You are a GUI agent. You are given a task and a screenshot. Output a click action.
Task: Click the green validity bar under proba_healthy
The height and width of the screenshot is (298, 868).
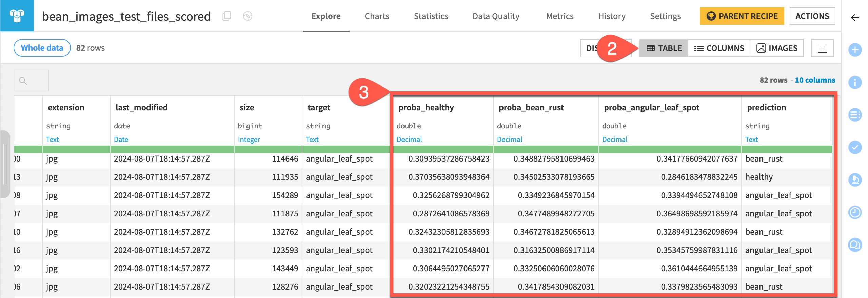click(443, 149)
